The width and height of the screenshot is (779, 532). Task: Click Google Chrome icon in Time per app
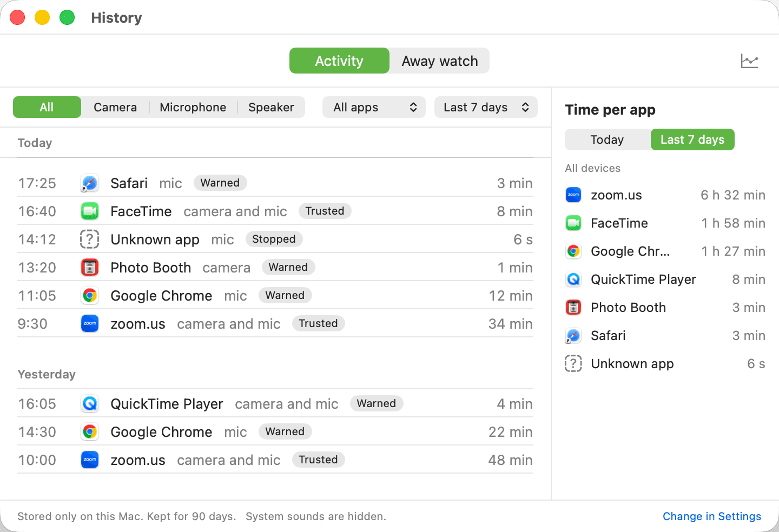pos(573,251)
